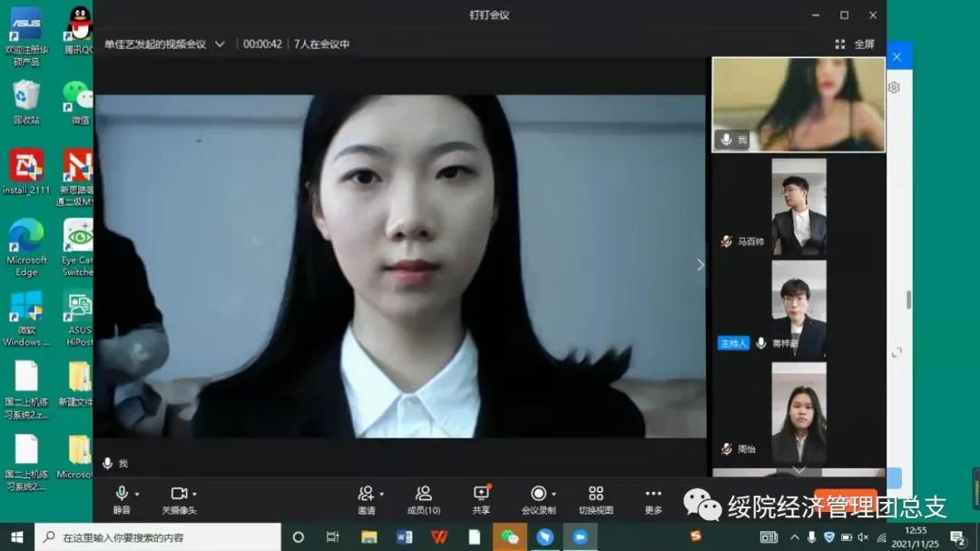
Task: Open the 成员(10) members list
Action: (x=424, y=499)
